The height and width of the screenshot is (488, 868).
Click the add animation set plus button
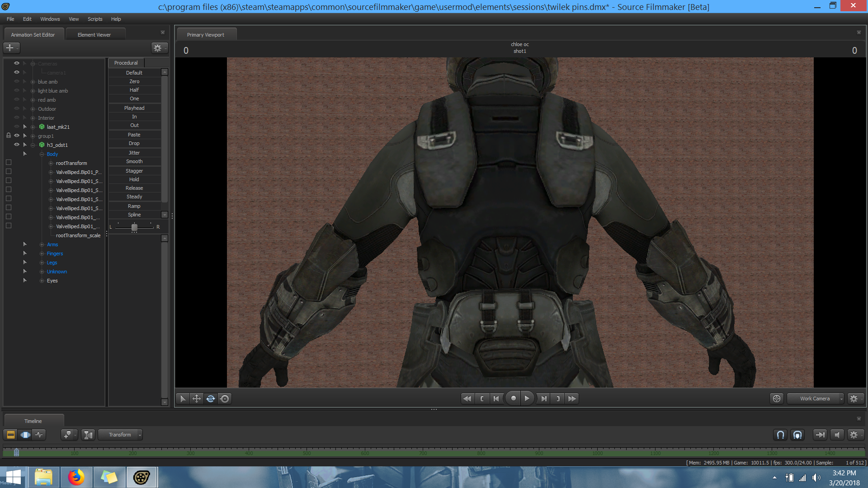(x=10, y=47)
